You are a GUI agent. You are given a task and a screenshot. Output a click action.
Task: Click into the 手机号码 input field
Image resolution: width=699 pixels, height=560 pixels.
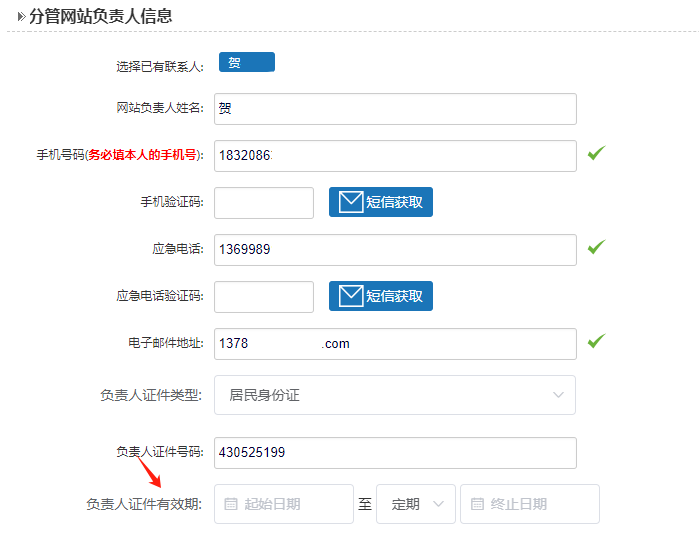[x=395, y=155]
